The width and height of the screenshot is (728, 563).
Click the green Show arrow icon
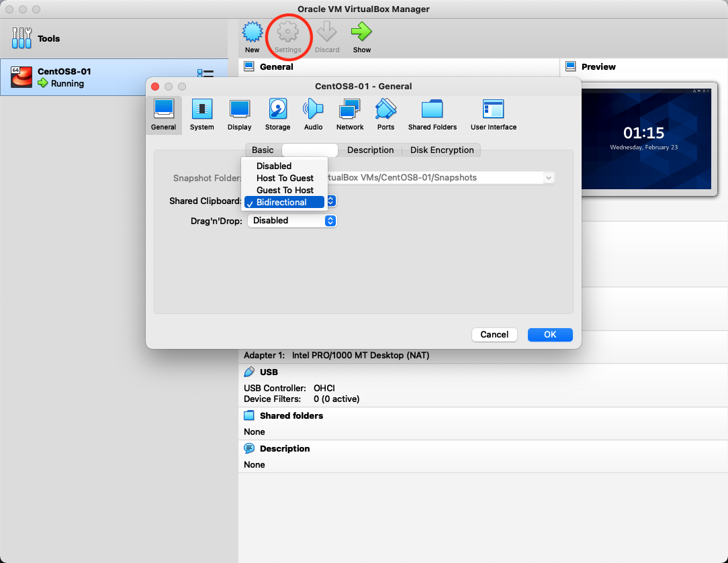[x=361, y=32]
